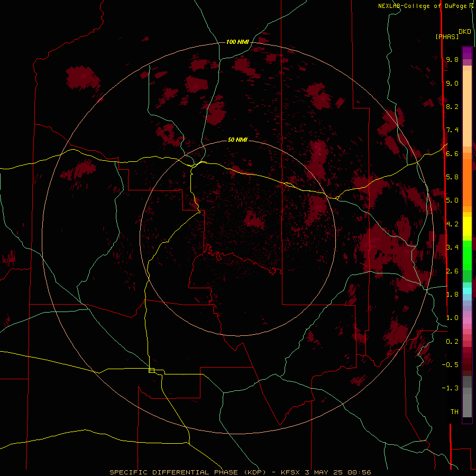Viewport: 476px width, 476px height.
Task: Click the "50 NMI" range ring label
Action: (x=237, y=140)
